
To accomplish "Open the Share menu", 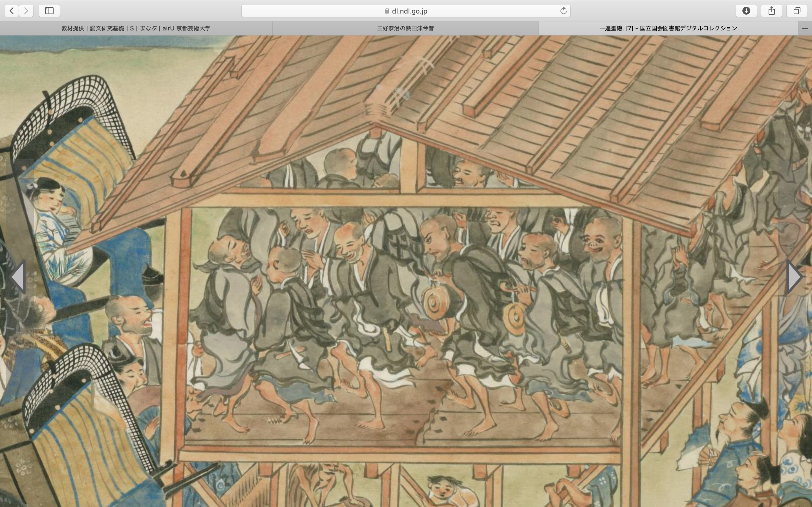I will click(x=771, y=11).
